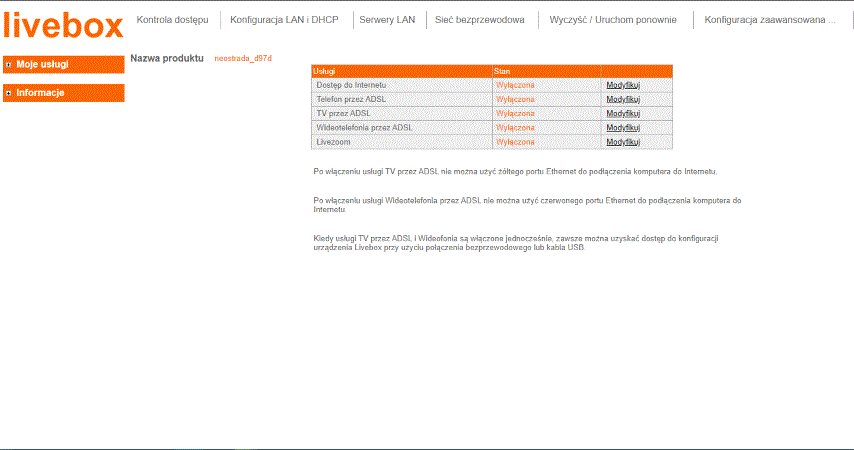Screen dimensions: 854x450
Task: Expand the Moje usługi plus icon
Action: (x=8, y=65)
